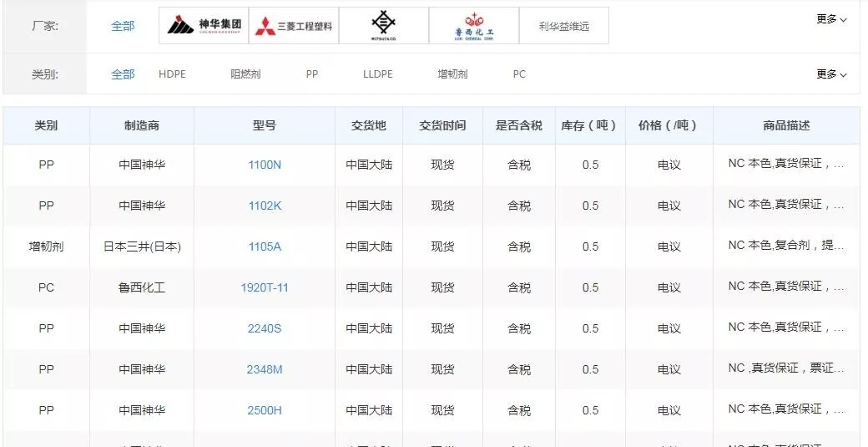Filter category by PC
Screen dimensions: 868x447
tap(519, 74)
